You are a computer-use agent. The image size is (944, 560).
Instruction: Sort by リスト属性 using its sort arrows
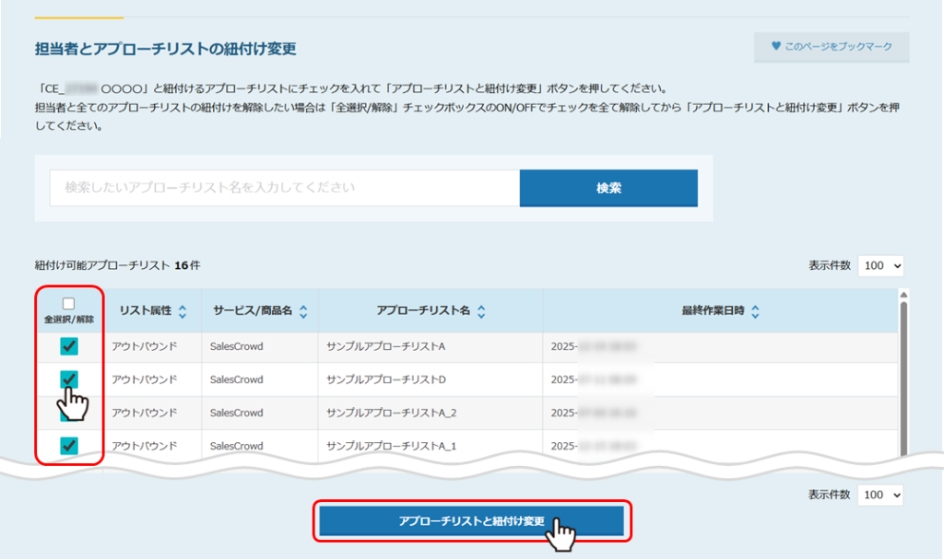click(x=182, y=312)
